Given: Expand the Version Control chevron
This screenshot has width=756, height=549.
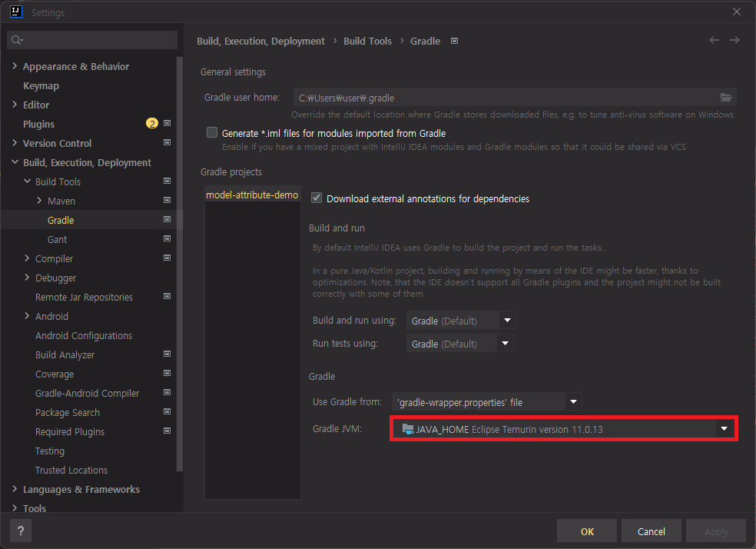Looking at the screenshot, I should point(15,143).
